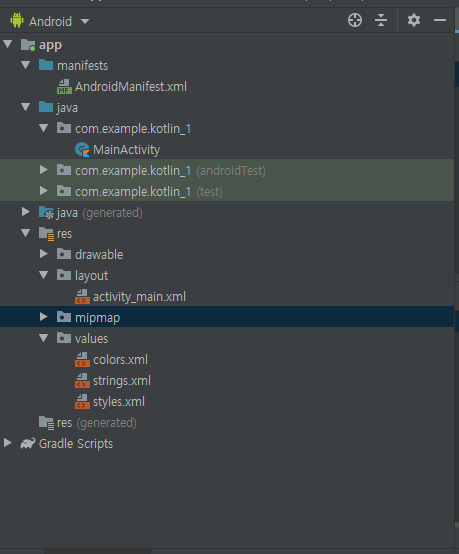Expand the java (generated) folder
This screenshot has width=459, height=554.
[26, 212]
